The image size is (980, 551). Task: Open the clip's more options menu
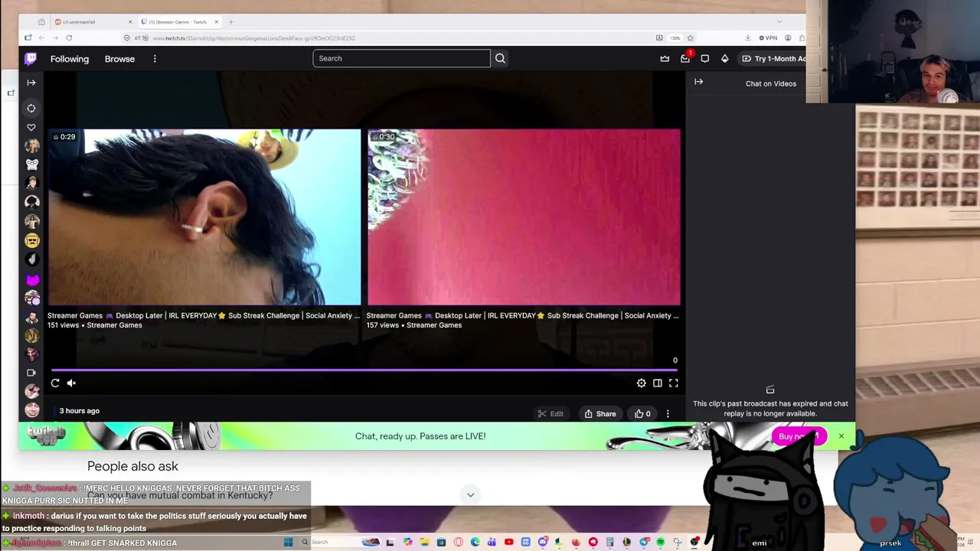(x=668, y=414)
